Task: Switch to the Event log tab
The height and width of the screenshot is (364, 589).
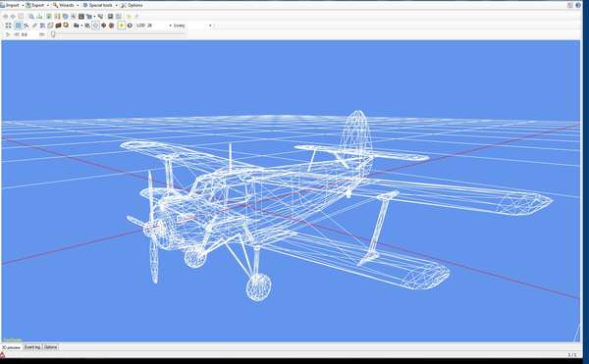Action: [32, 347]
